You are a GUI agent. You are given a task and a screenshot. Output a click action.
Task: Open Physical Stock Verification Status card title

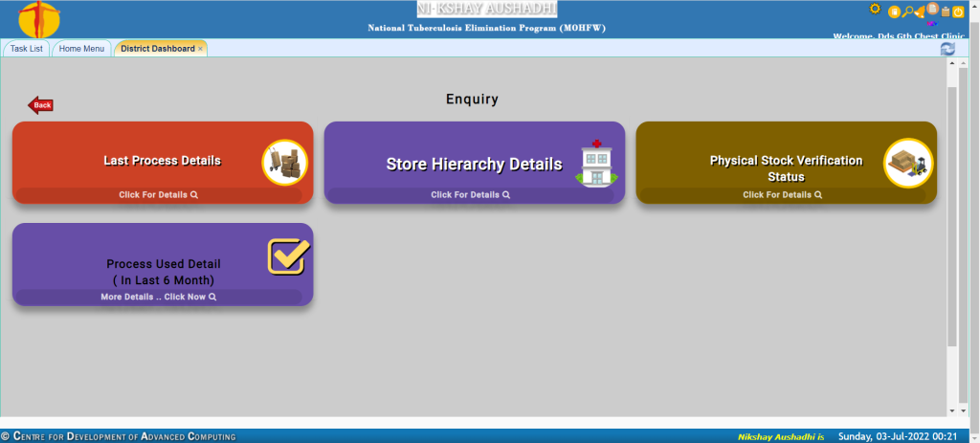point(787,168)
